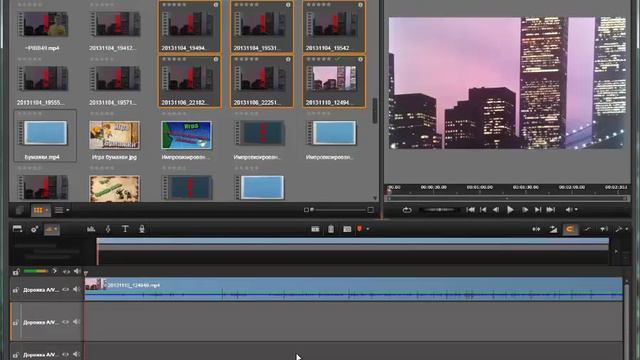Click the volume keyframe editing icon
Screen dimensions: 640x360
[587, 229]
